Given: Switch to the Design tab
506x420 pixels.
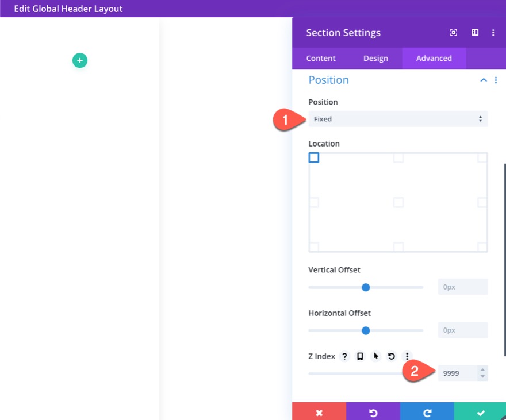Looking at the screenshot, I should [x=375, y=58].
